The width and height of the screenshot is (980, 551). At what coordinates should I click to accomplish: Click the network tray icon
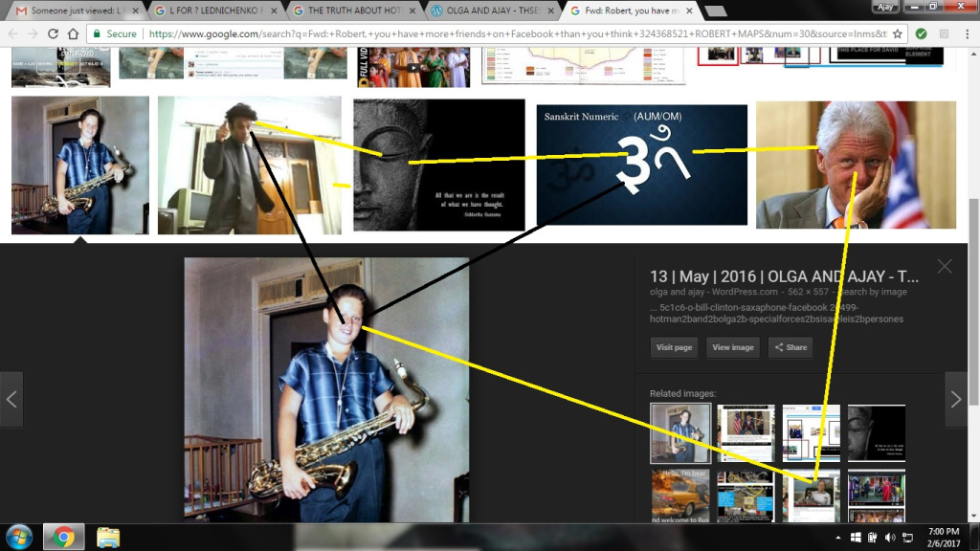click(x=907, y=538)
